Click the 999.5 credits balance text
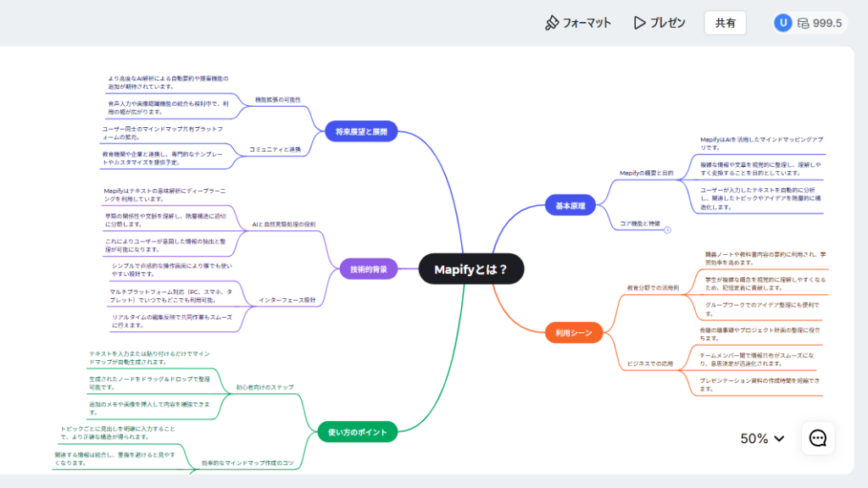The image size is (868, 488). click(826, 23)
